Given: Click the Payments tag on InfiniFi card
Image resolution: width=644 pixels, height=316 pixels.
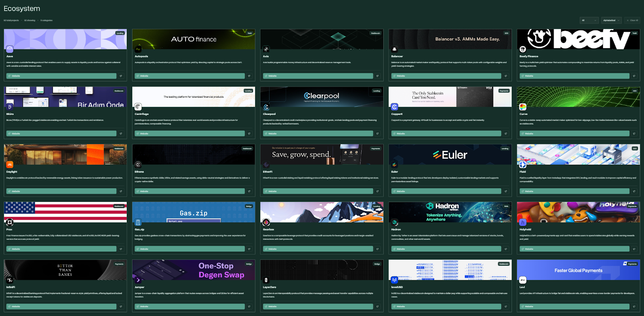Looking at the screenshot, I should click(119, 264).
